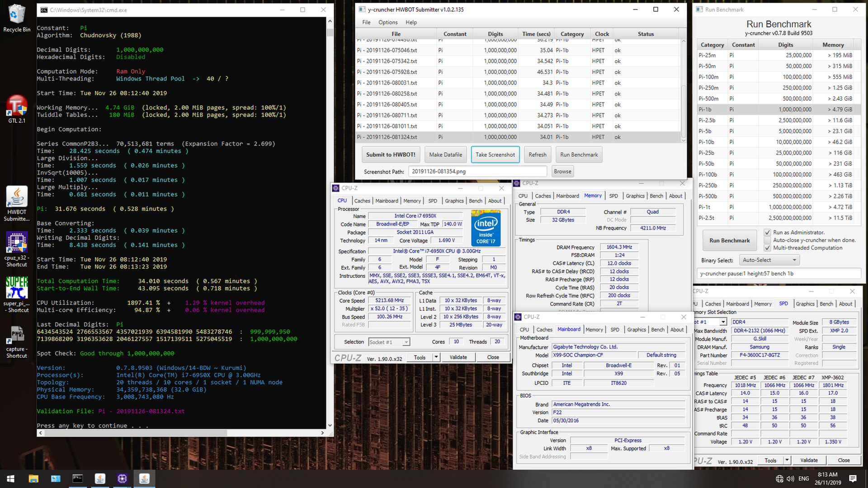Open the Options menu in HWBOT Submitter
Viewport: 868px width, 488px height.
click(x=388, y=22)
